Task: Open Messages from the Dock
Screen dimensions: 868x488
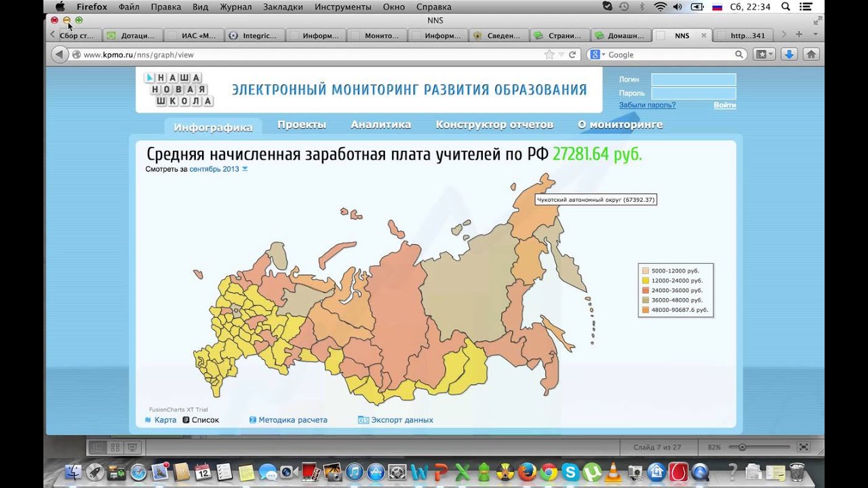Action: click(268, 472)
